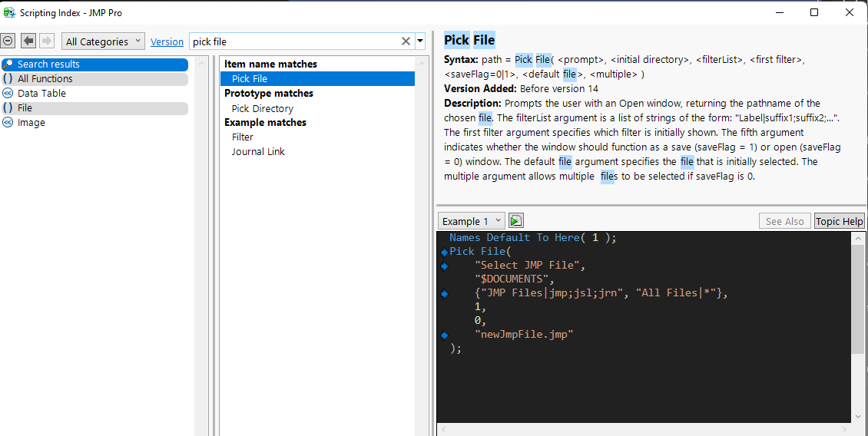Image resolution: width=868 pixels, height=436 pixels.
Task: Click the JMP Pro icon in title bar
Action: pyautogui.click(x=9, y=13)
